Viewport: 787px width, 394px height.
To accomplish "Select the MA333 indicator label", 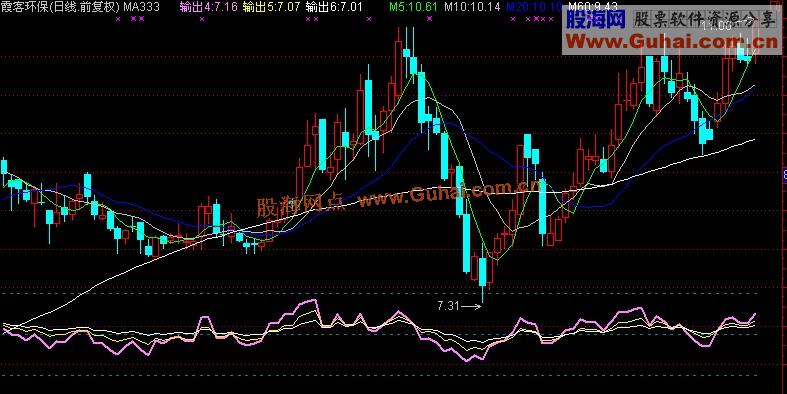I will click(x=142, y=7).
